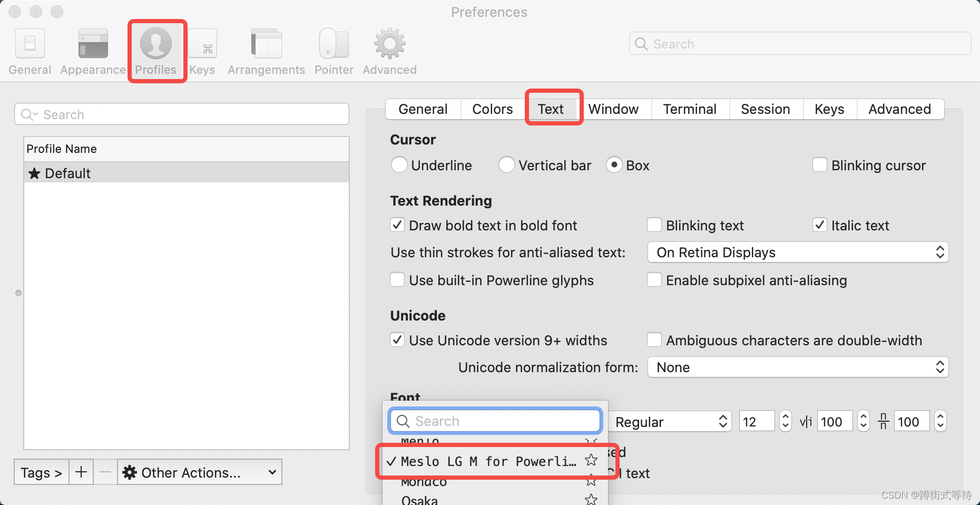Select Box cursor option
The height and width of the screenshot is (505, 980).
coord(614,165)
